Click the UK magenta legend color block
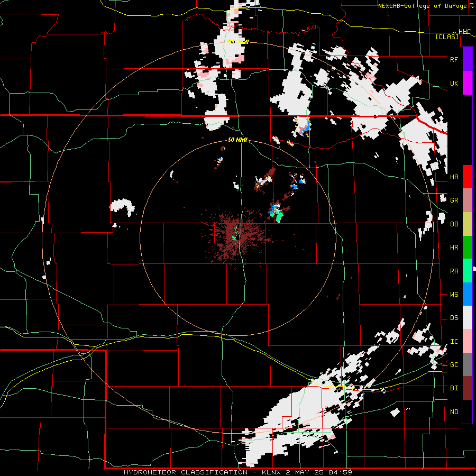The height and width of the screenshot is (476, 476). click(467, 83)
